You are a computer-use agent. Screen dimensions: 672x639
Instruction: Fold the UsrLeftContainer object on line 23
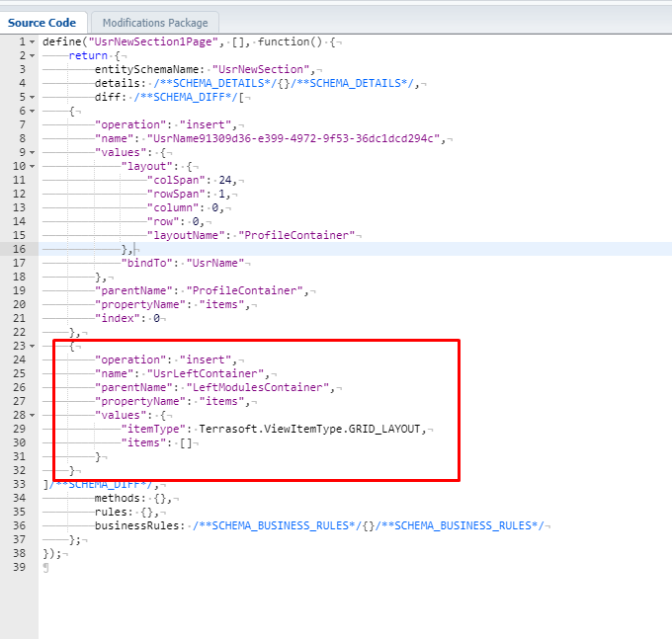(x=36, y=347)
